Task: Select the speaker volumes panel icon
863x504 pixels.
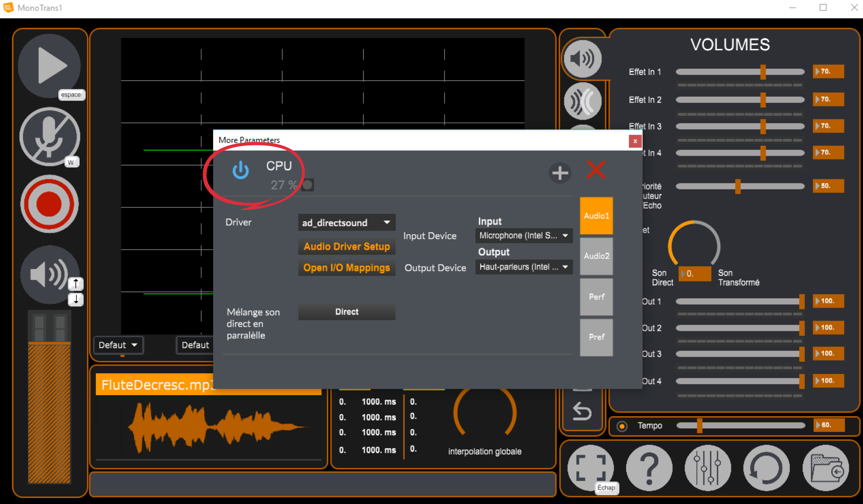Action: 583,59
